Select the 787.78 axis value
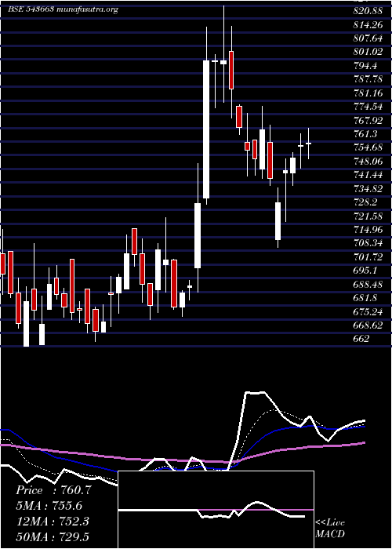Screen dimensions: 392x549 tap(368, 79)
